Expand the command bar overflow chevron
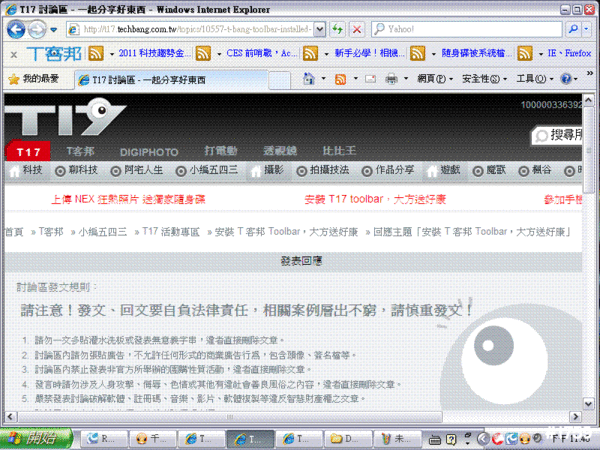Screen dimensions: 600x450 (x=590, y=73)
